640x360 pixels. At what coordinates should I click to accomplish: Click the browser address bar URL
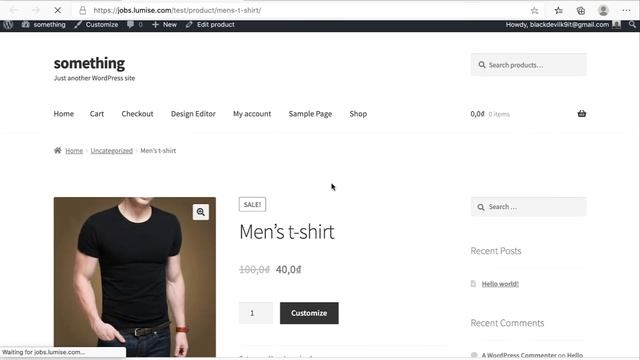[x=177, y=10]
